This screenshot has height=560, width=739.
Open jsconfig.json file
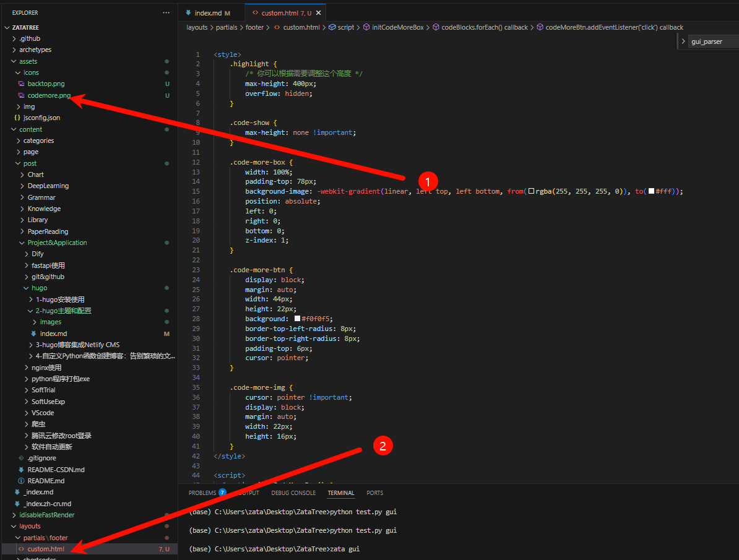[41, 118]
